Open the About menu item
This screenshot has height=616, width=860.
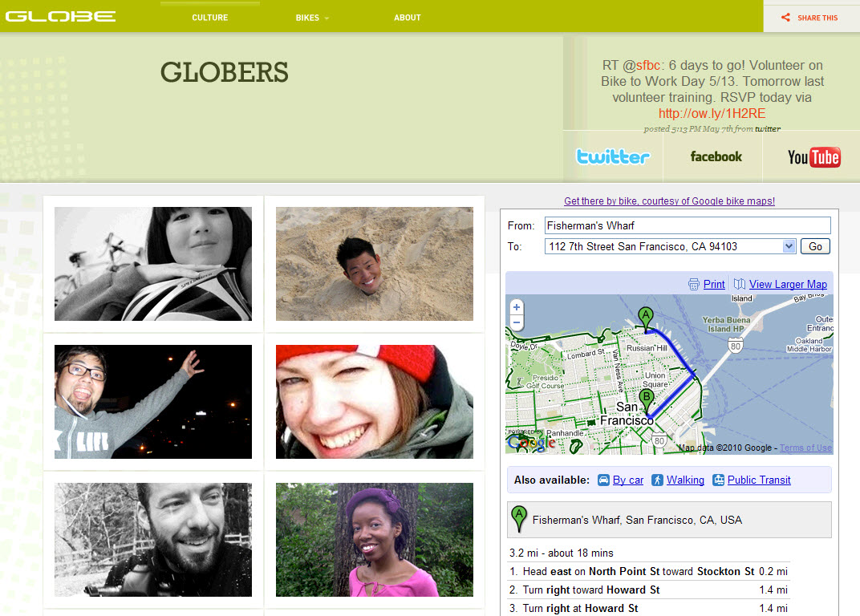[x=408, y=18]
